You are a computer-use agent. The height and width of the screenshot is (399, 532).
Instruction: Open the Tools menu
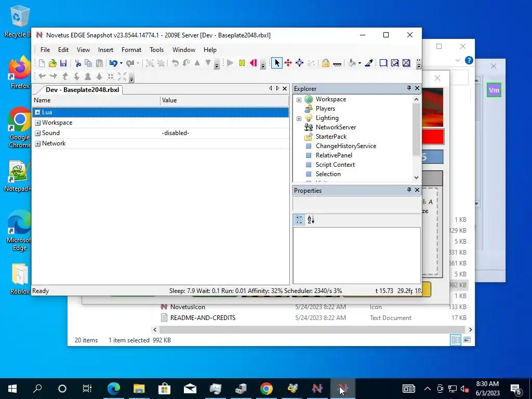(x=157, y=50)
